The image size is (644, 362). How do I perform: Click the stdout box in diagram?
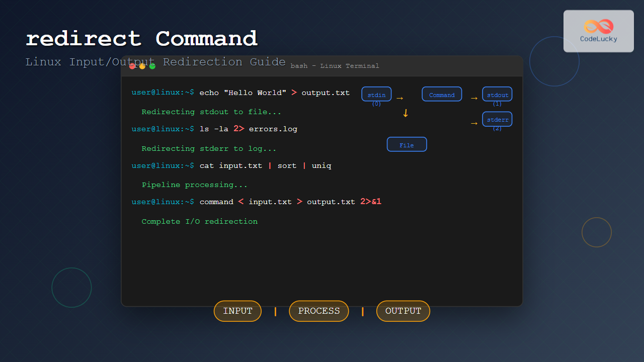[497, 94]
